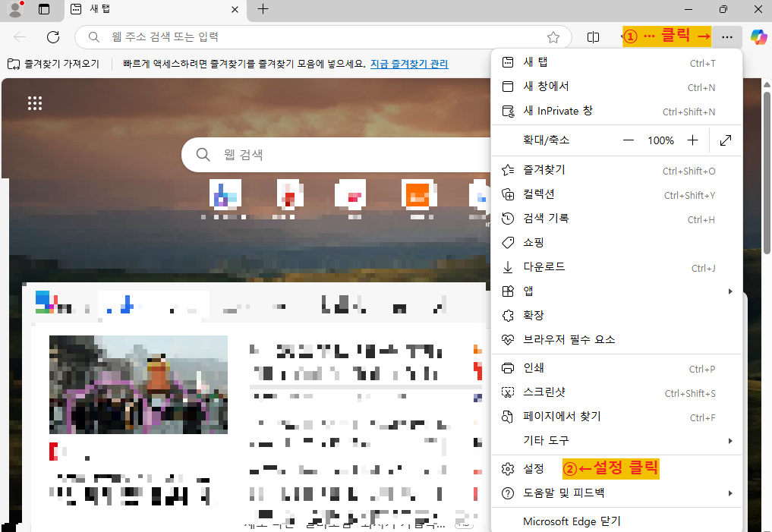Open the tab actions menu icon
Screen dimensions: 772x532
pos(44,9)
